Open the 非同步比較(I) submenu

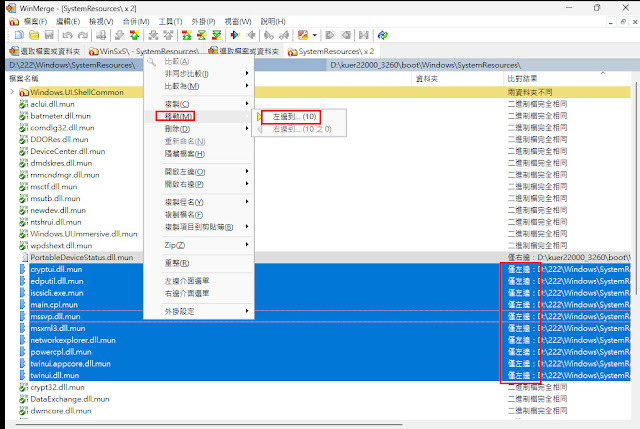pos(200,73)
